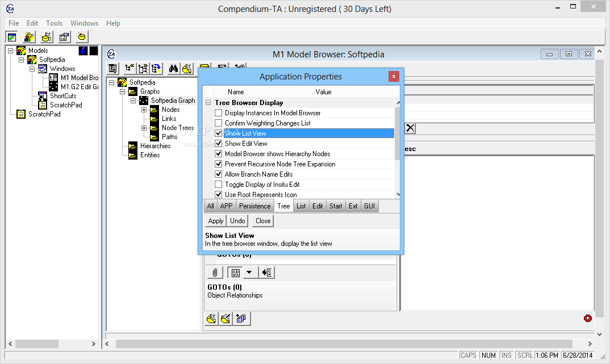
Task: Click the plain yellow cylinder icon in main toolbar
Action: pyautogui.click(x=82, y=37)
